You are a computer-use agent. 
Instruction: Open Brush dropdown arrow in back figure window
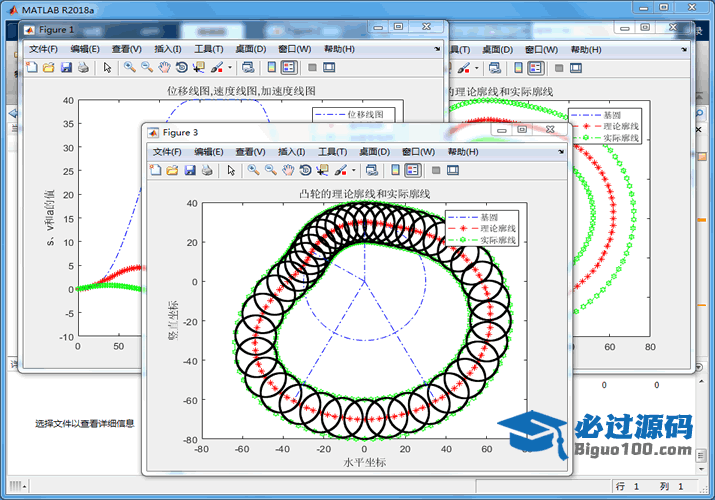pyautogui.click(x=477, y=68)
